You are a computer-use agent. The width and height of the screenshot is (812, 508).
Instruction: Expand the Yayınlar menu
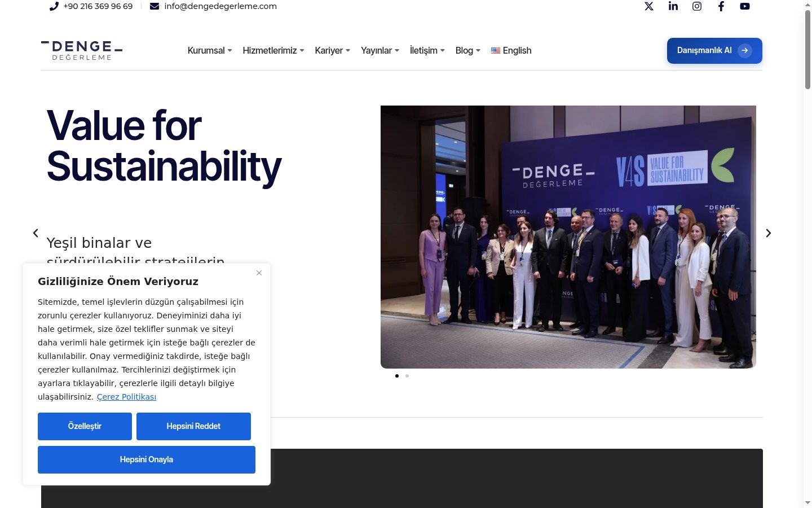[x=380, y=51]
